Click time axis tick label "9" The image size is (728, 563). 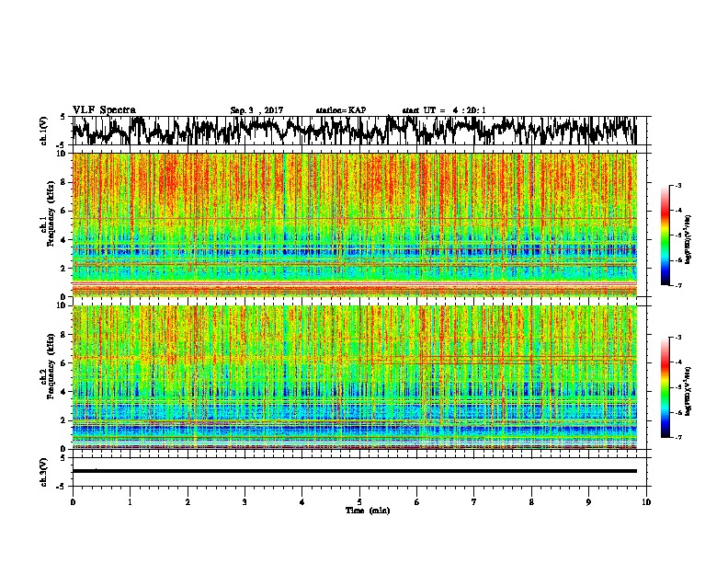click(588, 502)
